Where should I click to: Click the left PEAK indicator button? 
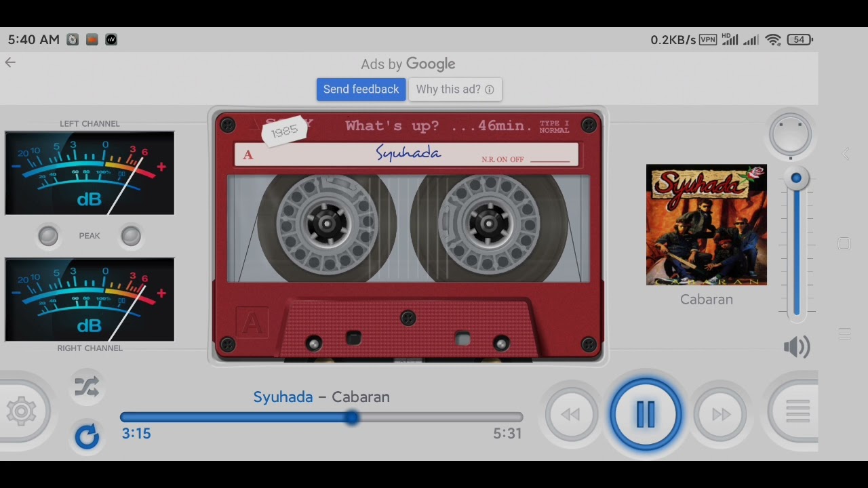pyautogui.click(x=48, y=236)
